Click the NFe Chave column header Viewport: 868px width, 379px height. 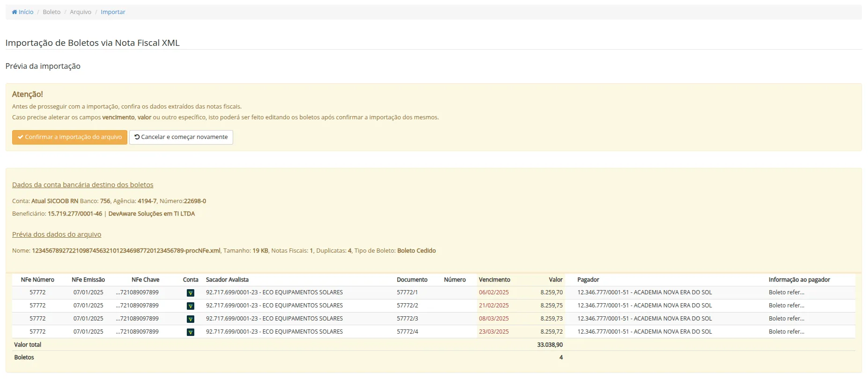(145, 280)
